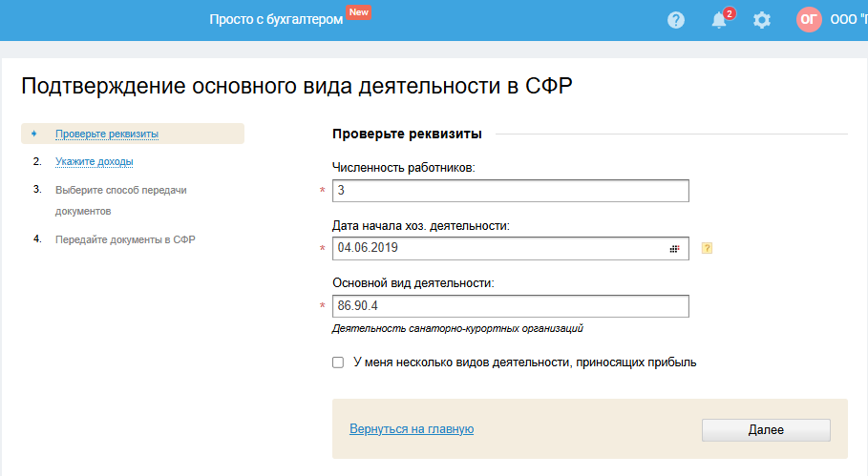This screenshot has height=476, width=868.
Task: Click the 'Основной вид деятельности' code field
Action: coord(510,306)
